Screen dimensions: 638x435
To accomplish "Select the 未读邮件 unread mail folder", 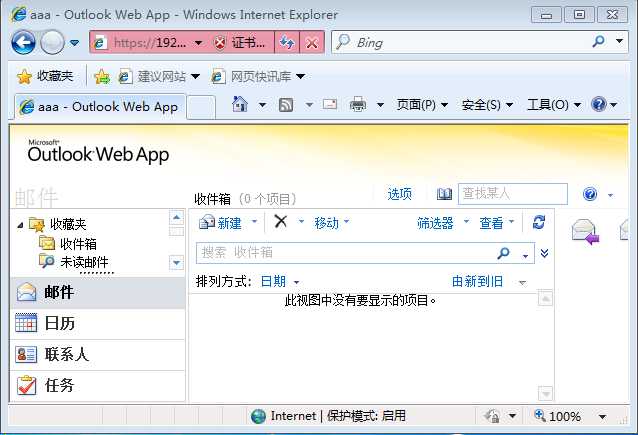I will 84,262.
